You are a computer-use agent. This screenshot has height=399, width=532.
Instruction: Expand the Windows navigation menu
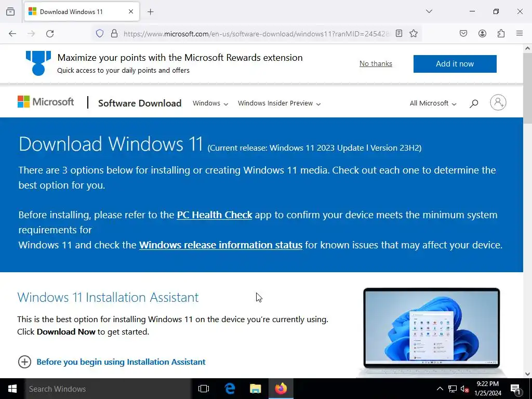coord(210,103)
